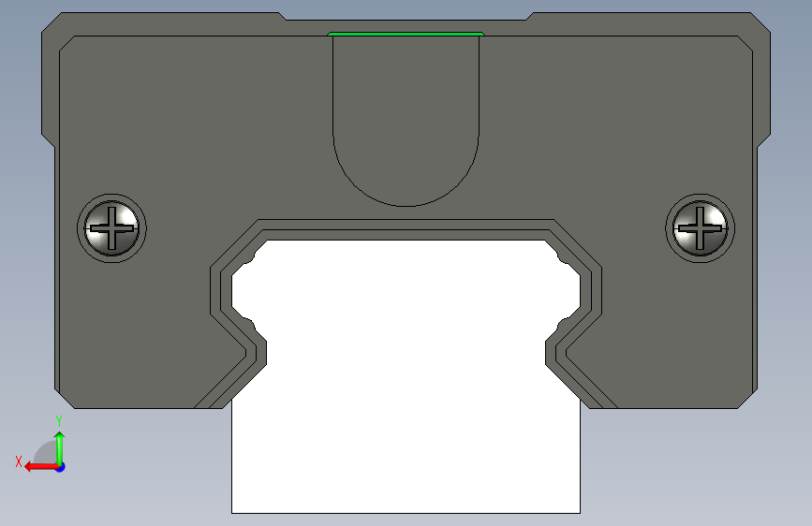812x526 pixels.
Task: Click the right Phillips screw head
Action: (x=701, y=228)
